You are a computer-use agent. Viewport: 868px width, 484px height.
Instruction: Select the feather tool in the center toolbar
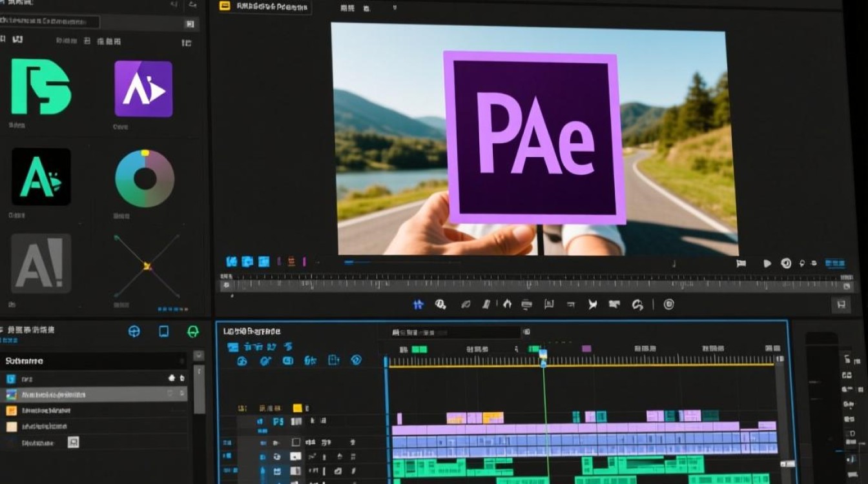pyautogui.click(x=465, y=304)
